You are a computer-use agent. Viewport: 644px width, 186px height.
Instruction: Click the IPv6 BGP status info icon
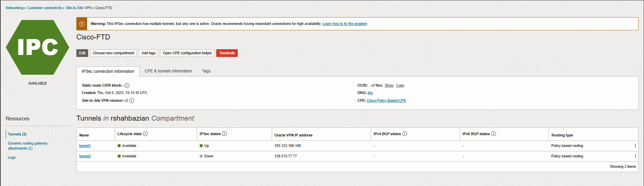pos(493,134)
